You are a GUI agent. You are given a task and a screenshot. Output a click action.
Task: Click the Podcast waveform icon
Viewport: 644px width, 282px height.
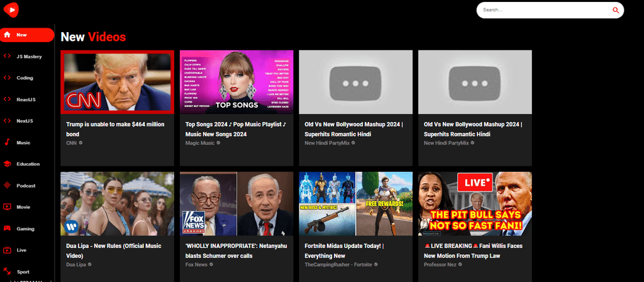coord(7,186)
